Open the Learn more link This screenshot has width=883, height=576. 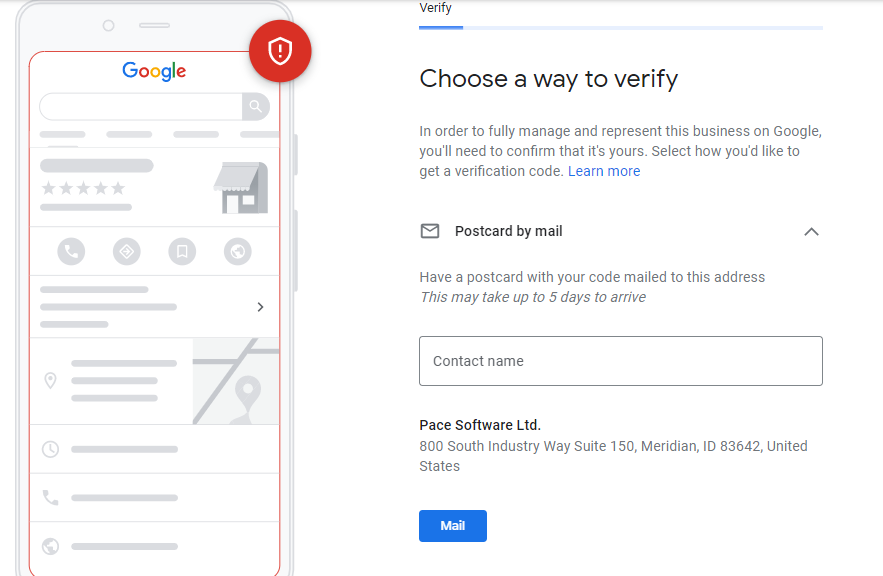[x=604, y=171]
